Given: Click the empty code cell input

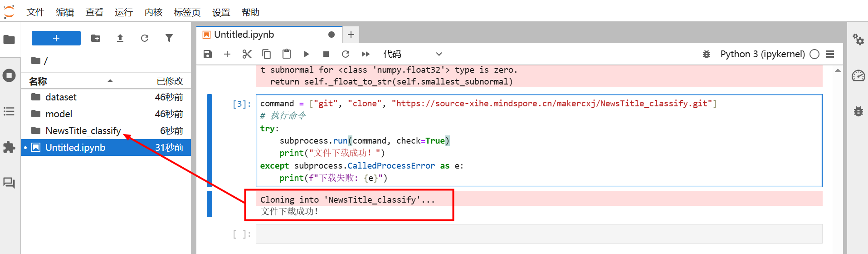Looking at the screenshot, I should point(539,234).
